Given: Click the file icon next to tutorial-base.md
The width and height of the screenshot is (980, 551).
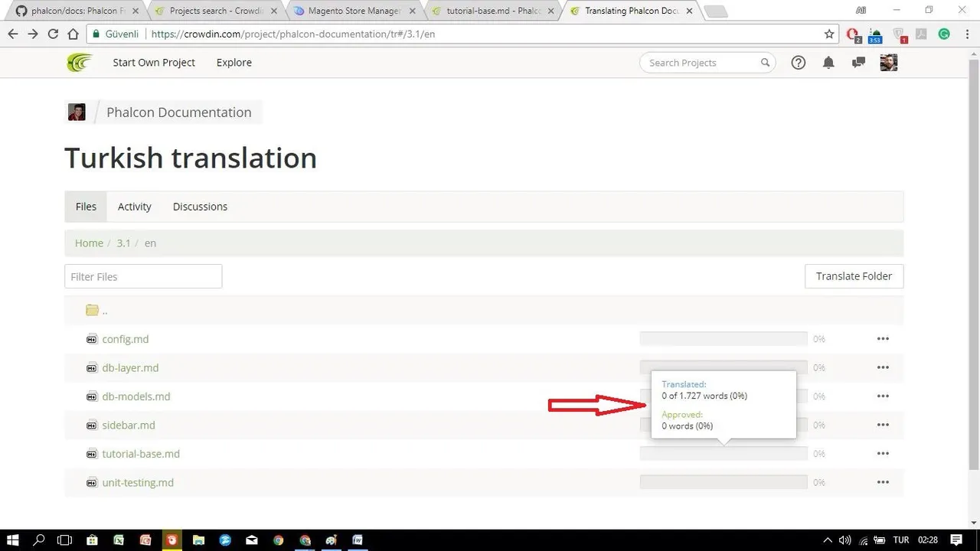Looking at the screenshot, I should coord(92,454).
